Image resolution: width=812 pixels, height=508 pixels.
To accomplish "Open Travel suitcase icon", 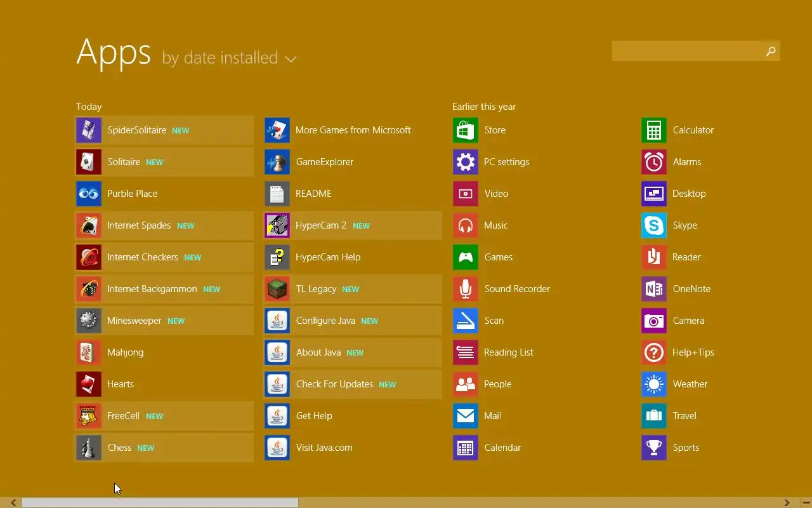I will pos(654,416).
